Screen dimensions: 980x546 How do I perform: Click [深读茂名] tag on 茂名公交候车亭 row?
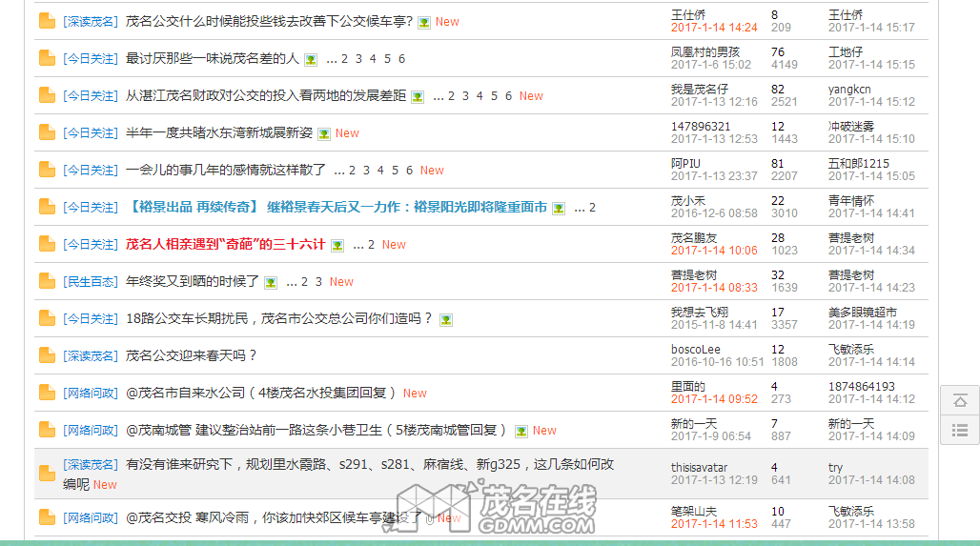(x=91, y=21)
